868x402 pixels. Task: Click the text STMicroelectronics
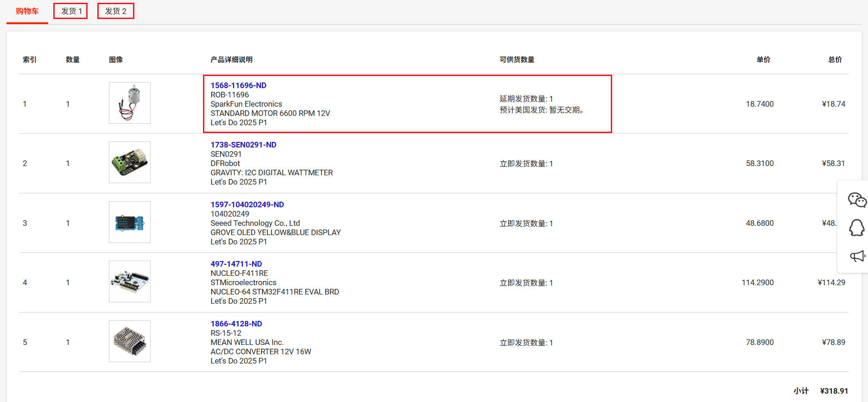point(243,282)
